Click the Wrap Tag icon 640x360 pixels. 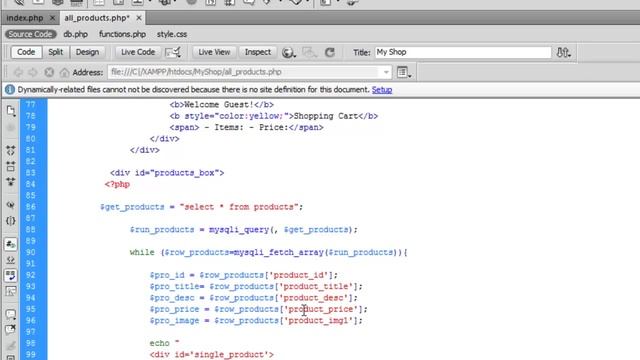(x=11, y=345)
